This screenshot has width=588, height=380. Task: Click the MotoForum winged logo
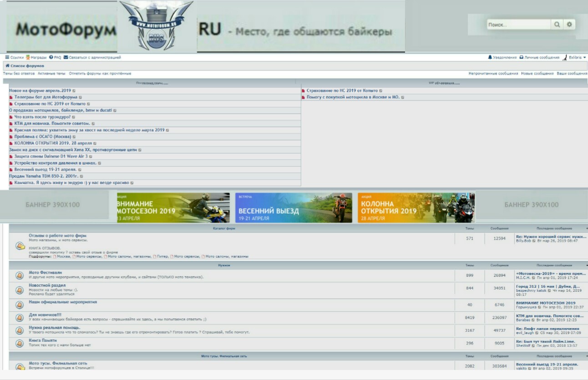pos(156,25)
